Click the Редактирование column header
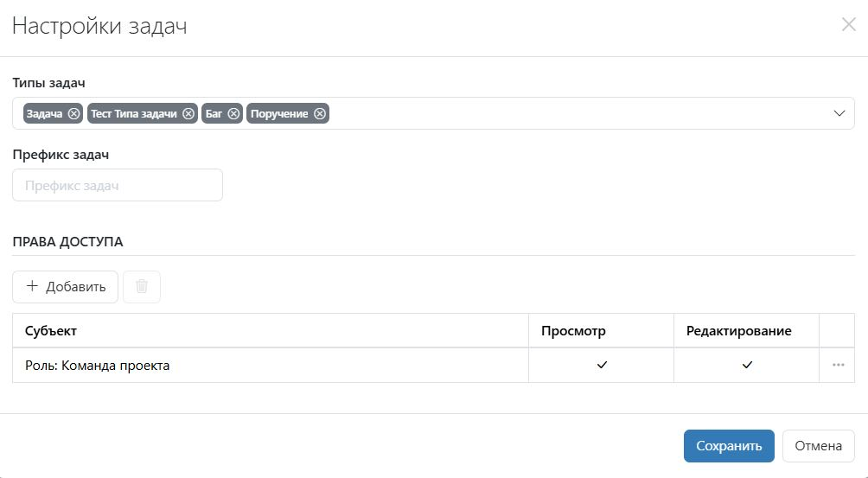This screenshot has height=478, width=868. pos(738,331)
